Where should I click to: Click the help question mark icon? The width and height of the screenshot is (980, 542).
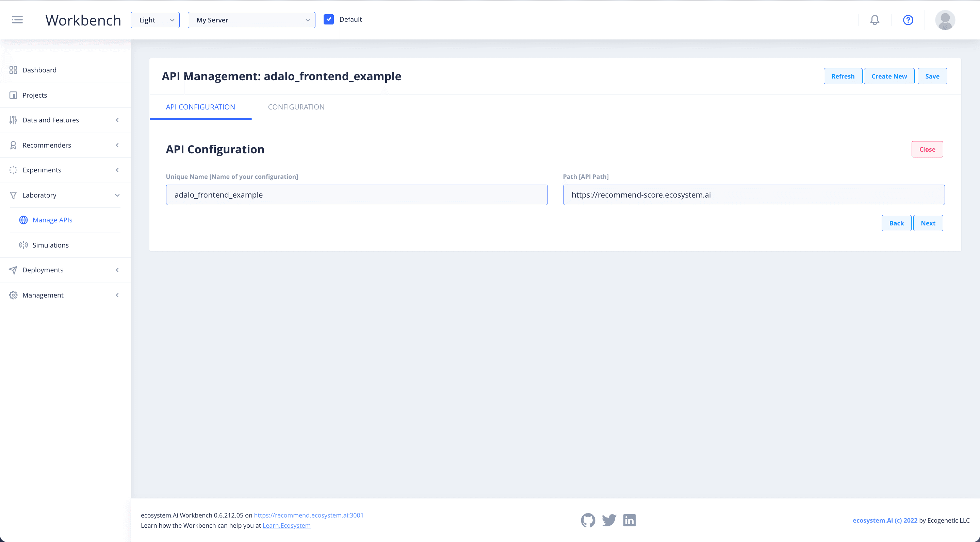coord(908,20)
